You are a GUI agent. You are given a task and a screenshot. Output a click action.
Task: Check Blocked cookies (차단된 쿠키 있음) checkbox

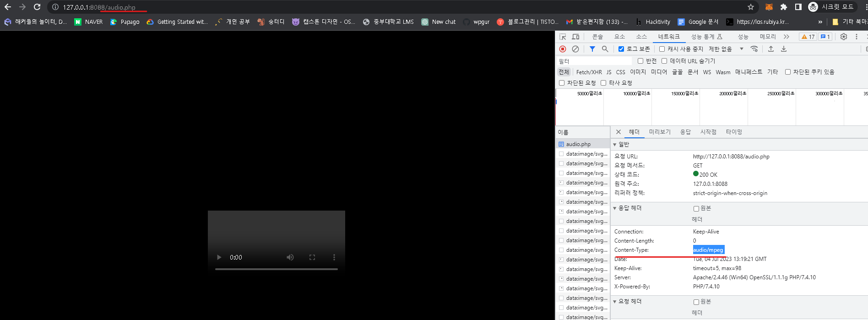pyautogui.click(x=788, y=72)
